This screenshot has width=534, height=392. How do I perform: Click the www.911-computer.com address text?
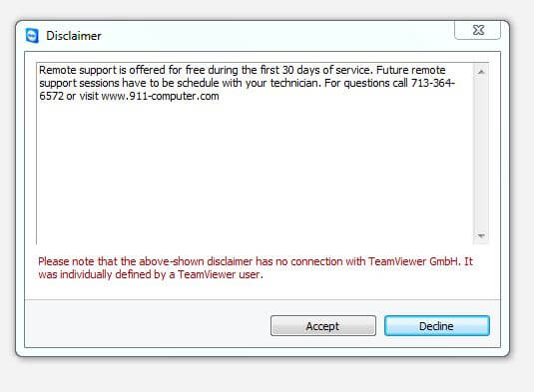160,97
